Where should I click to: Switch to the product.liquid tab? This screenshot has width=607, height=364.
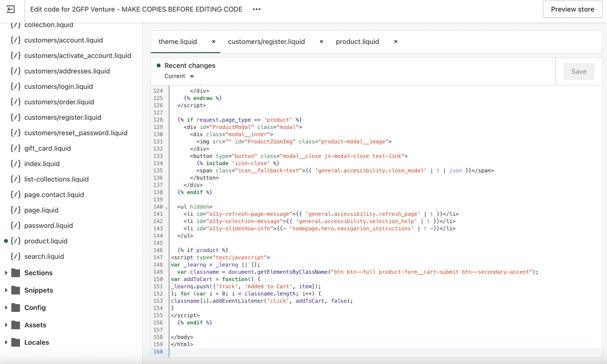(357, 42)
